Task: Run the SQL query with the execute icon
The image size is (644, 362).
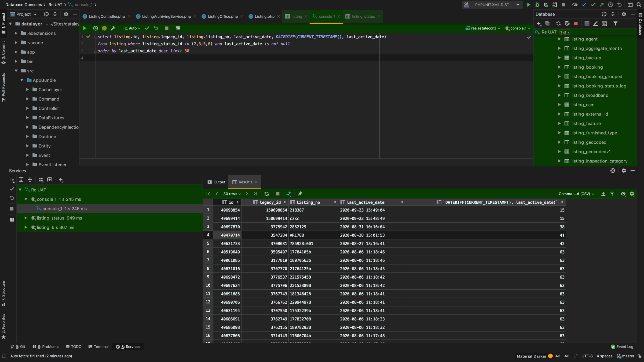Action: [x=85, y=28]
